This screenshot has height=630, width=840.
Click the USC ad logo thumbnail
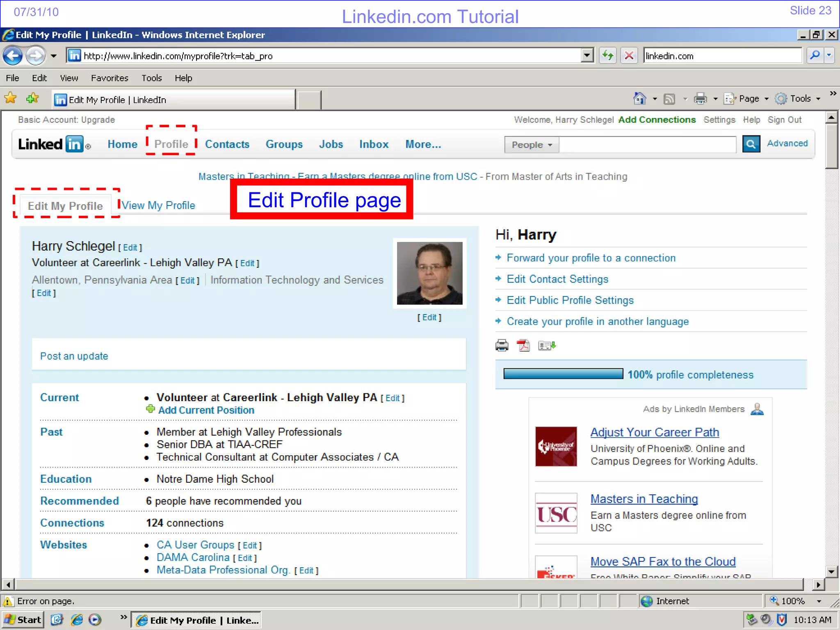(556, 513)
